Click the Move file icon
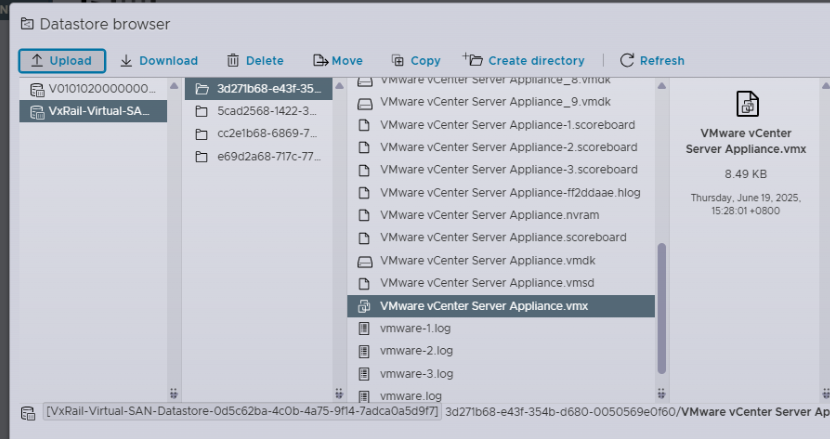 coord(320,60)
